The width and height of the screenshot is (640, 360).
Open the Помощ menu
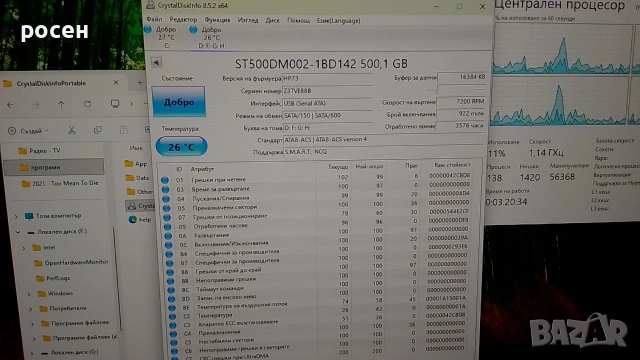(x=298, y=20)
